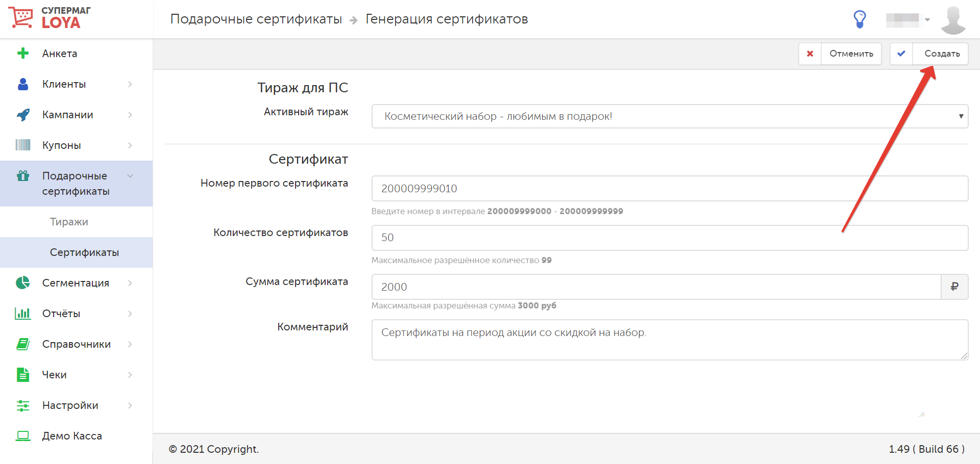
Task: Expand the Клиенты menu chevron
Action: [130, 84]
